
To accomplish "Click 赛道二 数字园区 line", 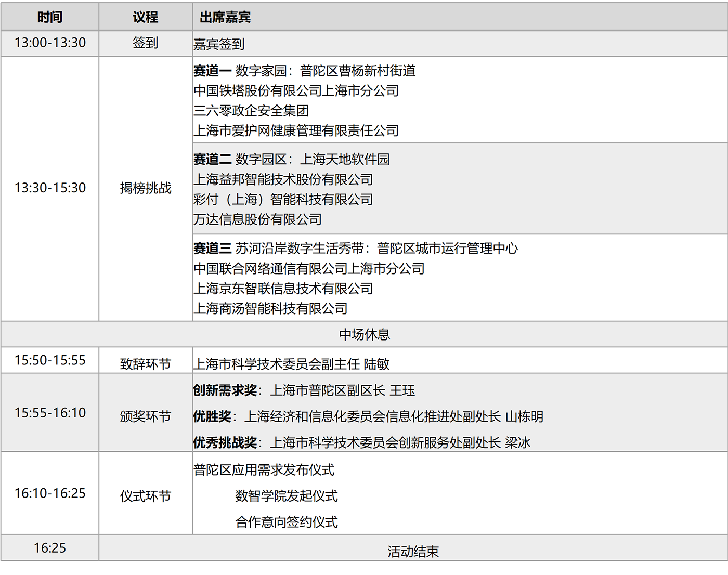I will (x=292, y=159).
